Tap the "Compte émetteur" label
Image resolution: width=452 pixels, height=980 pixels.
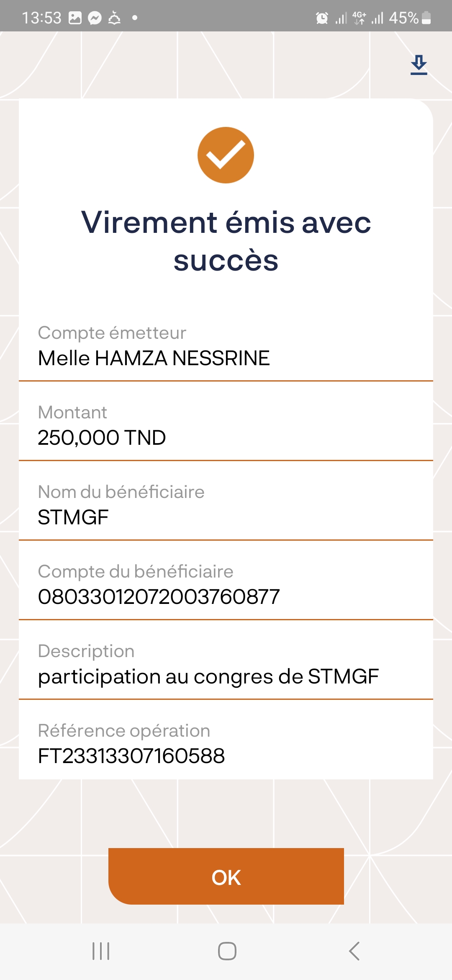point(112,333)
